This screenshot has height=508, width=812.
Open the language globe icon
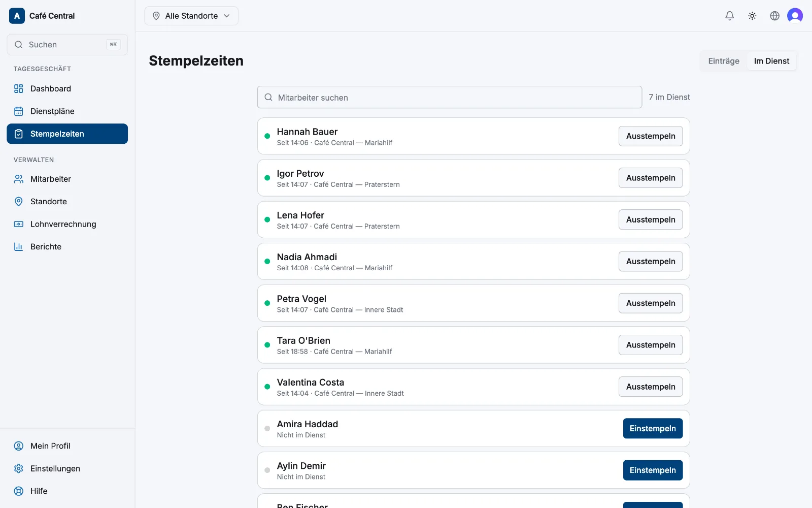[774, 16]
